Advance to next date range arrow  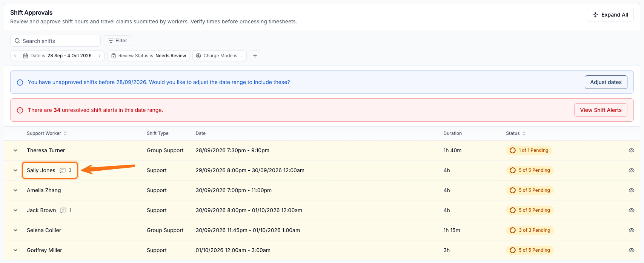(x=100, y=56)
